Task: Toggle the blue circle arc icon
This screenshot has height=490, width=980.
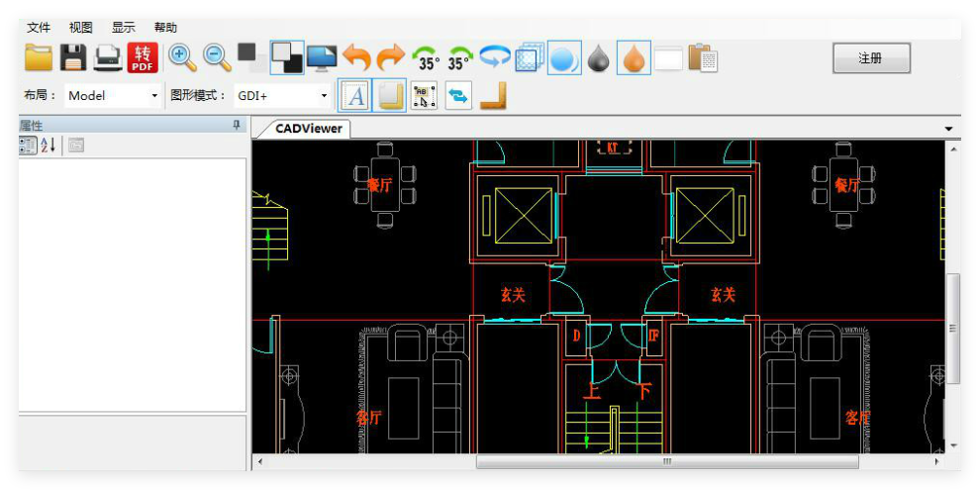Action: (x=565, y=58)
